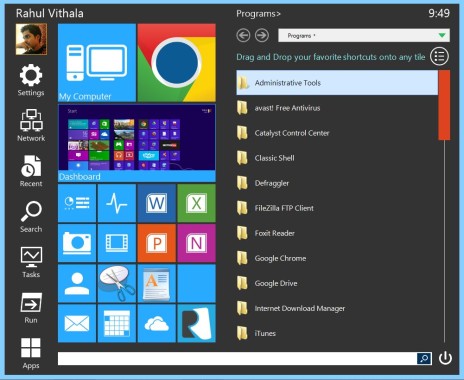
Task: Click the empty blue tile
Action: 197,283
